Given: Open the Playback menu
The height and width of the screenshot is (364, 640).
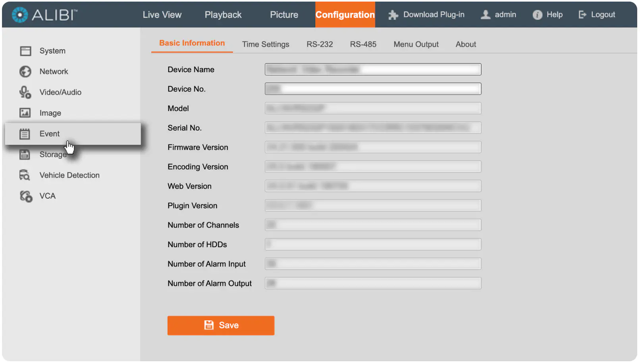Looking at the screenshot, I should click(x=223, y=15).
